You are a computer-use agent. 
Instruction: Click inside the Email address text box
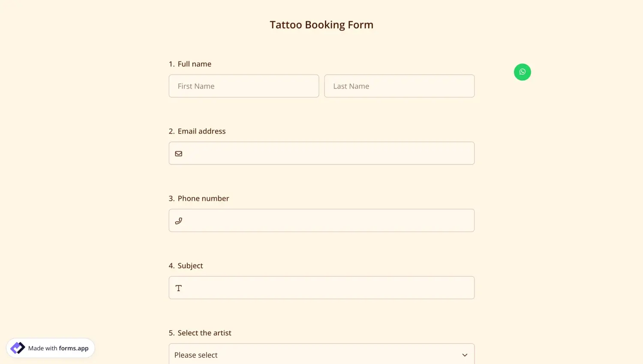pos(326,153)
